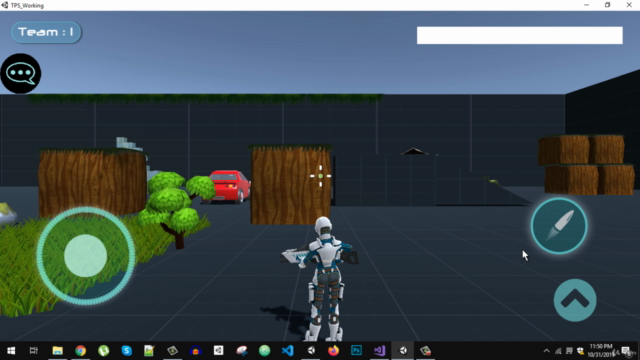Open Firefox from taskbar
The image size is (640, 360).
[333, 351]
